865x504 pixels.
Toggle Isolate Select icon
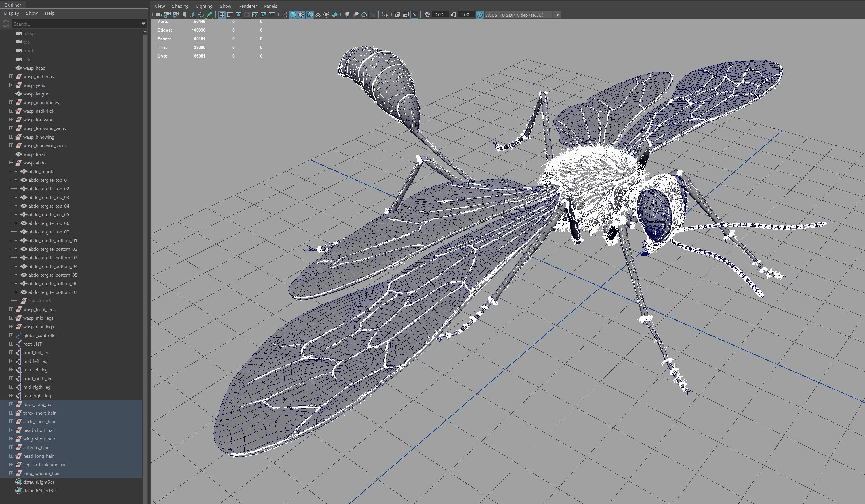click(385, 15)
